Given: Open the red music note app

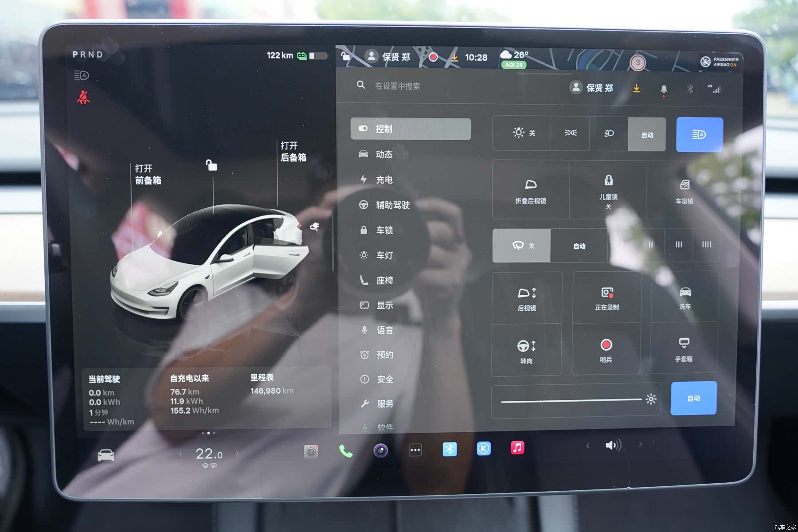Looking at the screenshot, I should [x=517, y=448].
